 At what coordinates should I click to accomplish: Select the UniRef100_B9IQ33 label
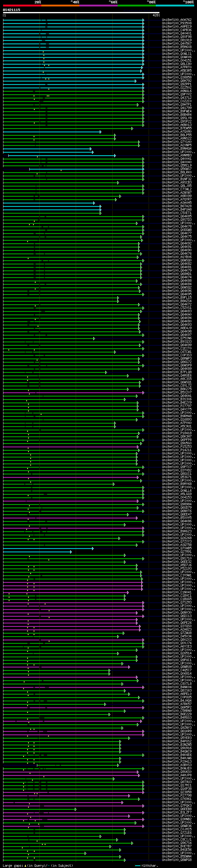177,341
